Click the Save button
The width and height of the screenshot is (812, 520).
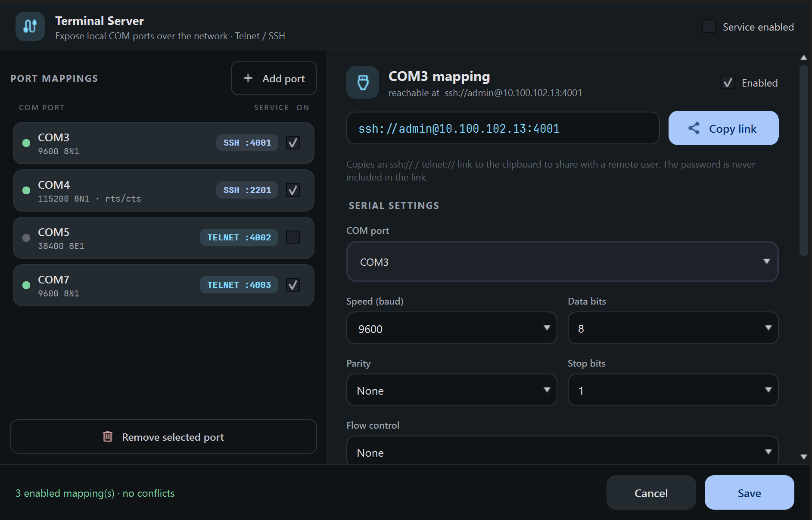coord(749,492)
